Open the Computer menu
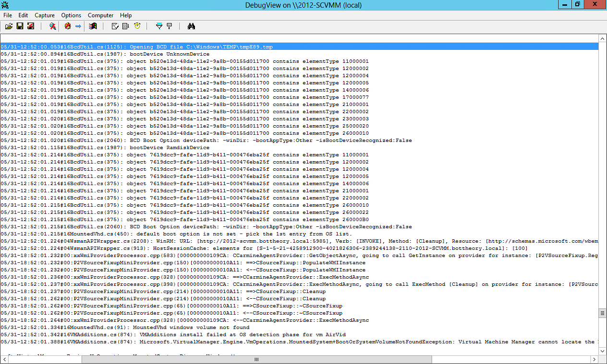The height and width of the screenshot is (364, 607). pos(100,15)
